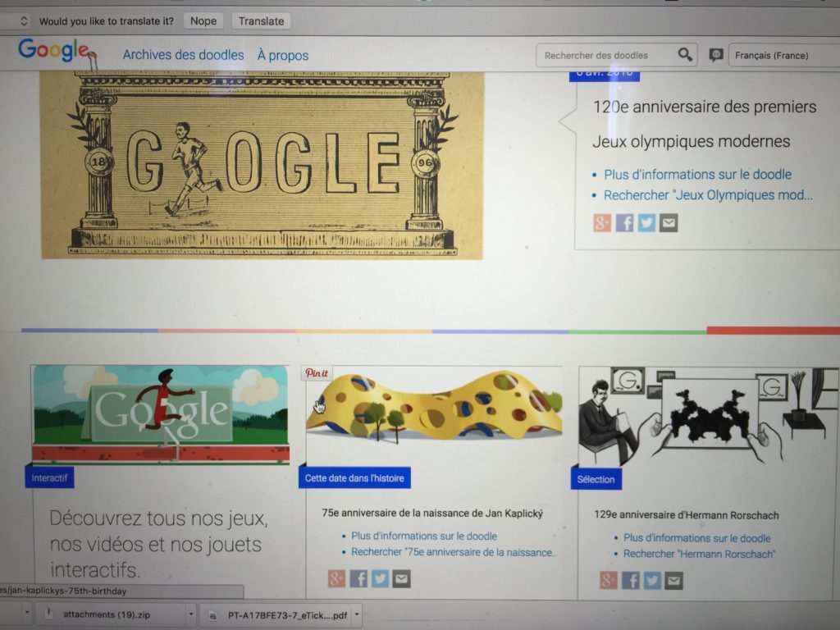Open the Français (France) language dropdown
This screenshot has width=840, height=630.
pyautogui.click(x=784, y=55)
